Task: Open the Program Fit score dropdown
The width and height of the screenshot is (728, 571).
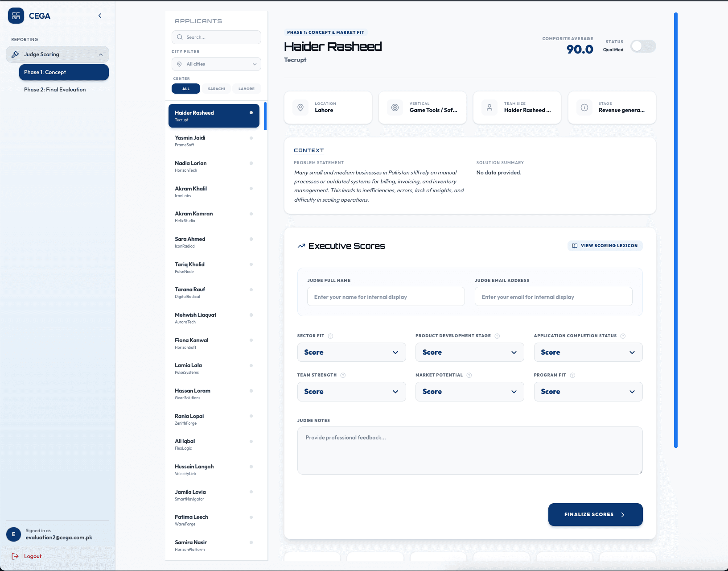Action: (588, 392)
